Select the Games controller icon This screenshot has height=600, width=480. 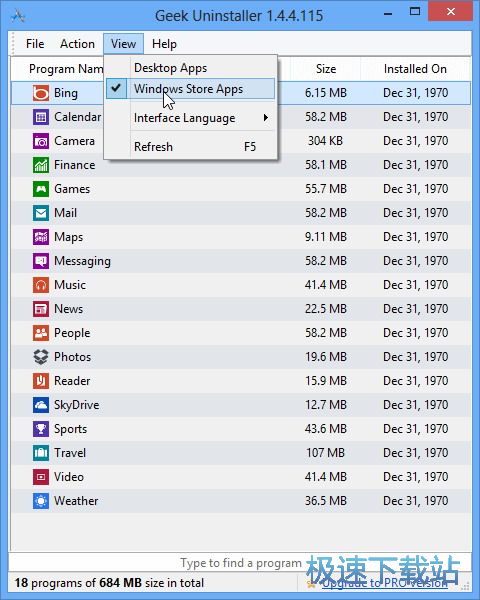[x=41, y=189]
